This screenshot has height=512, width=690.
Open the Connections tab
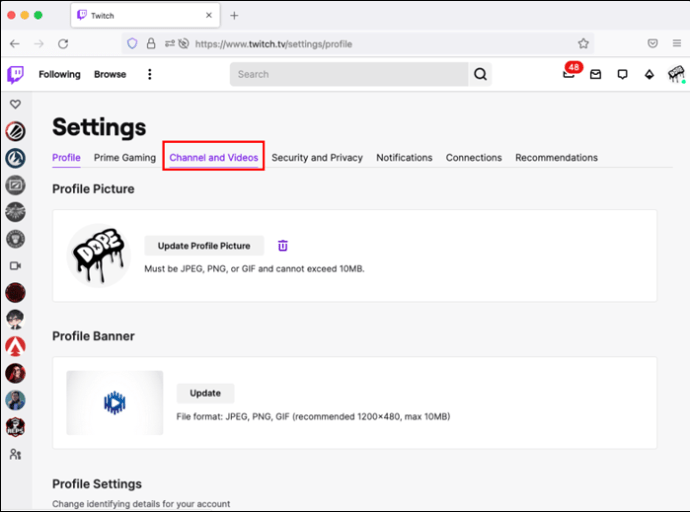click(473, 157)
